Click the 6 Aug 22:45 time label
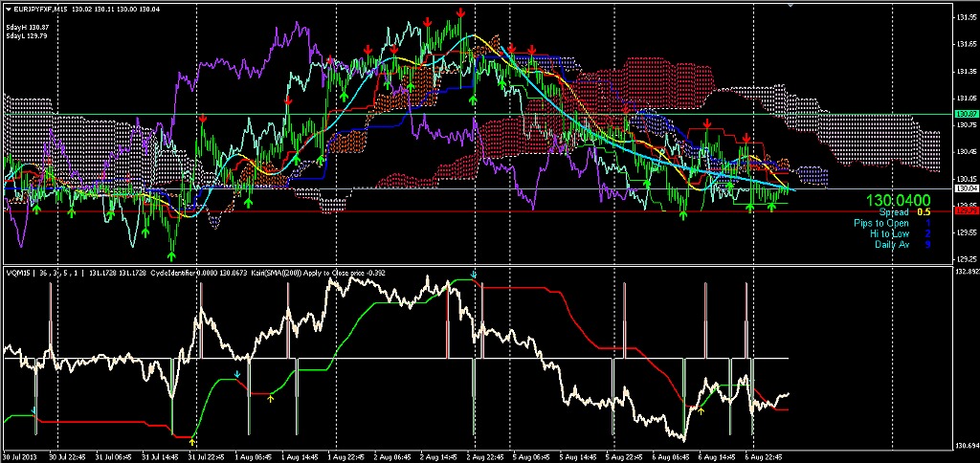The width and height of the screenshot is (980, 463). pos(764,457)
